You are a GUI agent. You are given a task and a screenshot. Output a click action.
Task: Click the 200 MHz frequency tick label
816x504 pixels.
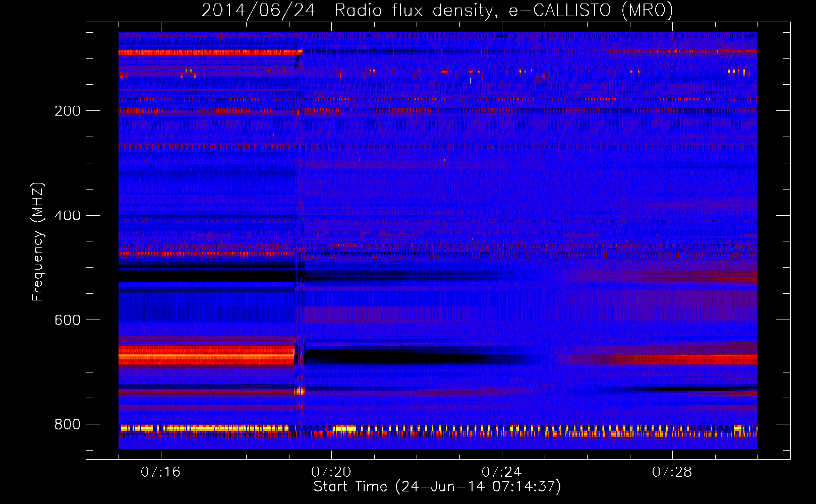pyautogui.click(x=67, y=111)
